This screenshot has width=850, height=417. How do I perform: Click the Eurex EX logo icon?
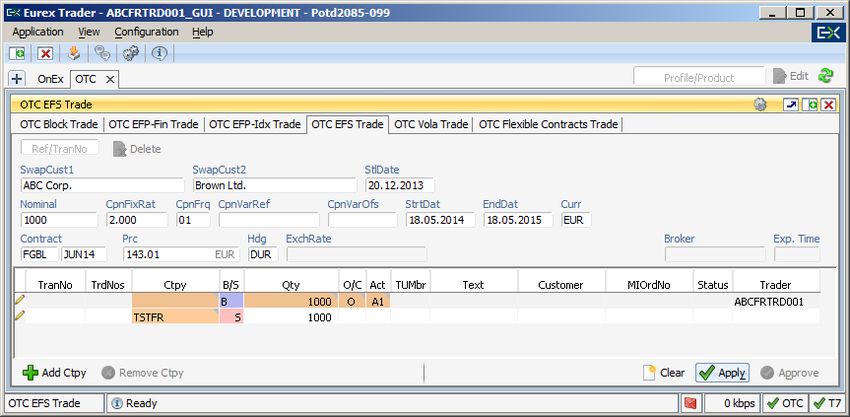pyautogui.click(x=828, y=33)
